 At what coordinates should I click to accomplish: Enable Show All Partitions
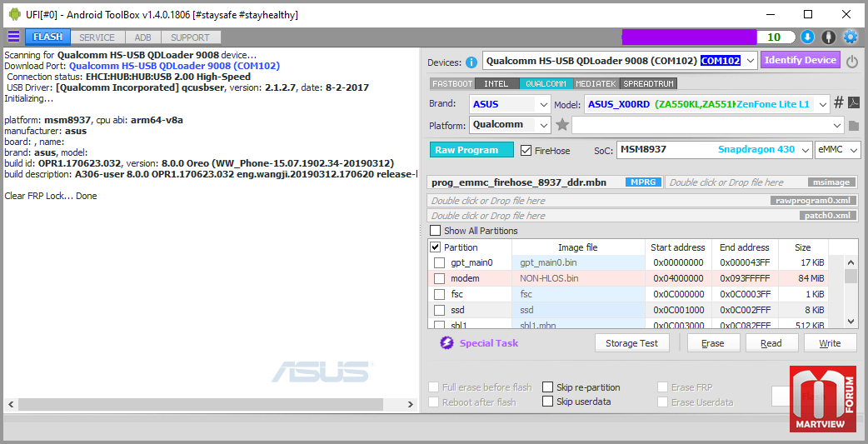[436, 230]
